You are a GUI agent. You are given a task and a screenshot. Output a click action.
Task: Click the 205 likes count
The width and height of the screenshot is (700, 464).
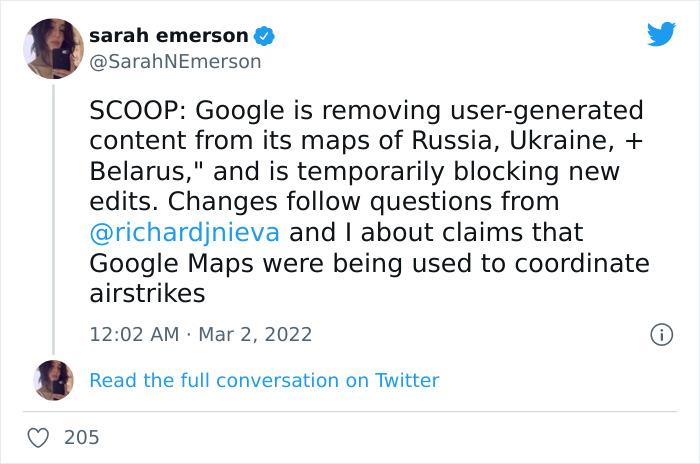(81, 438)
